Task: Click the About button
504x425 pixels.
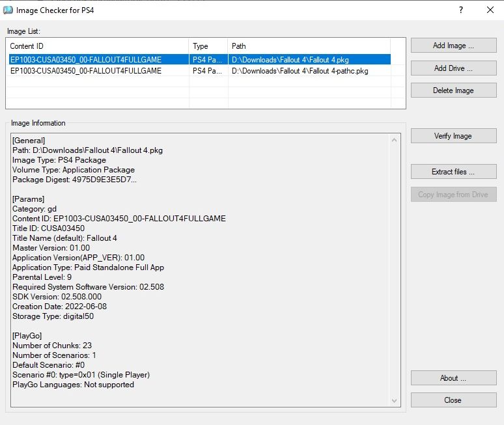Action: [454, 377]
